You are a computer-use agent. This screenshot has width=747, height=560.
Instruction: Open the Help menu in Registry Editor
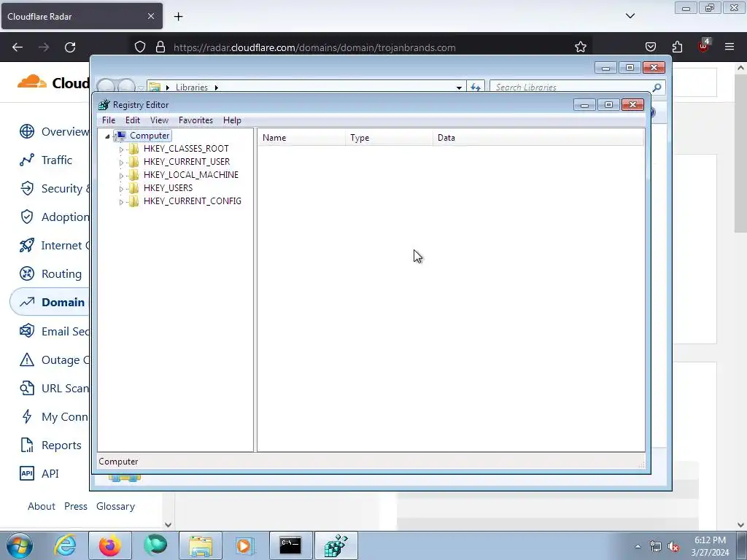(x=232, y=120)
